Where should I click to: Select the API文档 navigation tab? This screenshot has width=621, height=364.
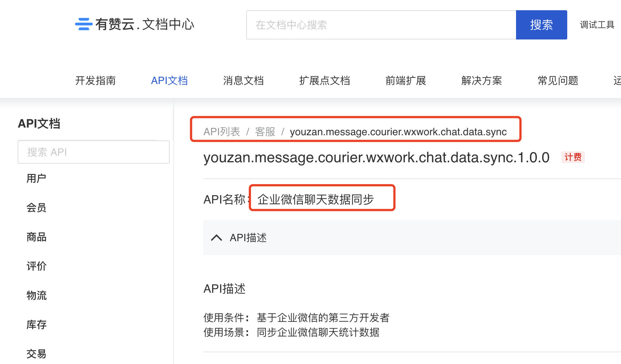[x=169, y=80]
